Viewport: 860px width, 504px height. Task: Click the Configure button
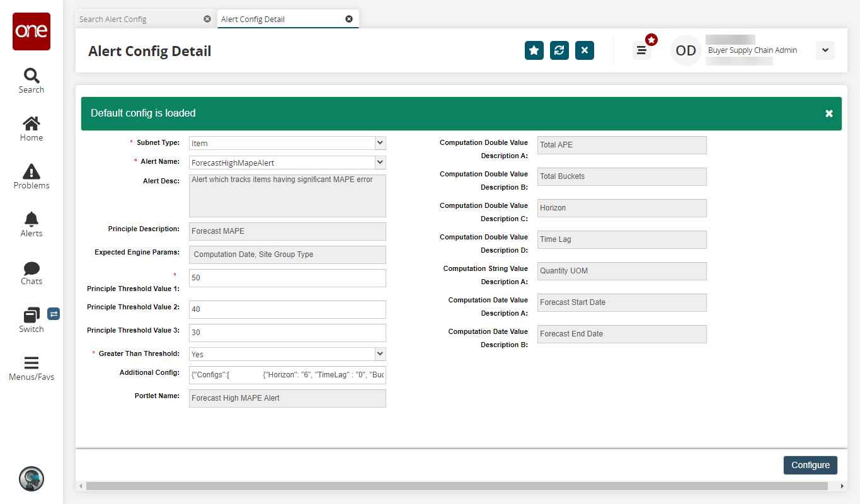810,465
